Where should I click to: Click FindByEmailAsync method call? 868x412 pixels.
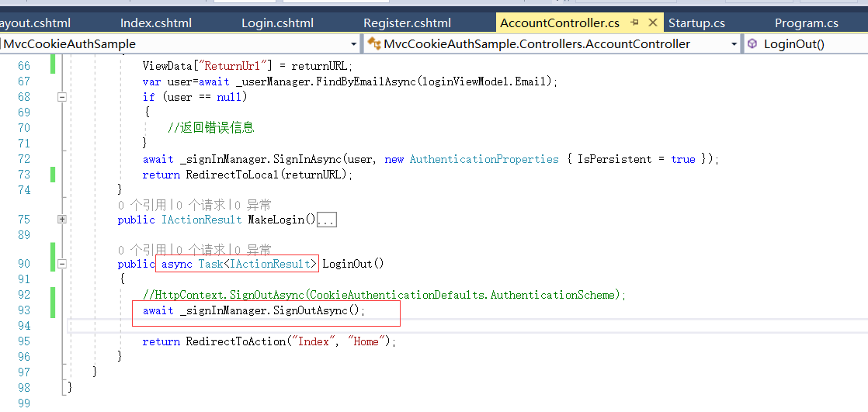tap(366, 81)
